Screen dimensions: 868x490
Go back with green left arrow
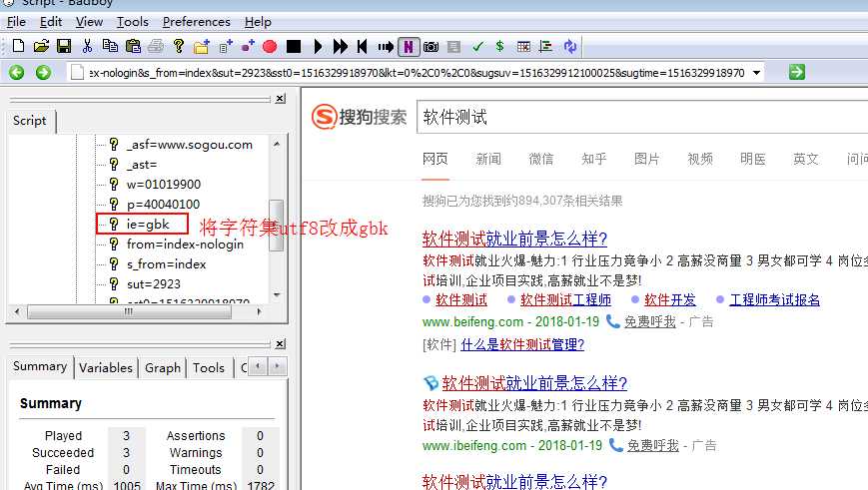(x=17, y=73)
